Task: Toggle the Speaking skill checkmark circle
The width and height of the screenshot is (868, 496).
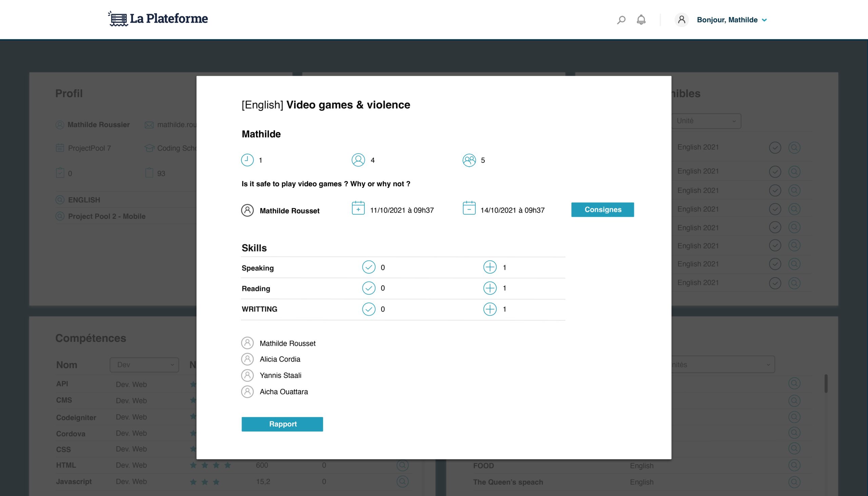Action: tap(369, 267)
